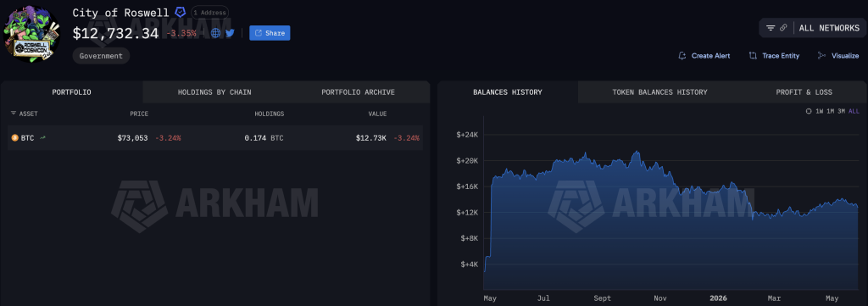Screen dimensions: 868x306
Task: Open the Token Balances History tab
Action: click(659, 92)
